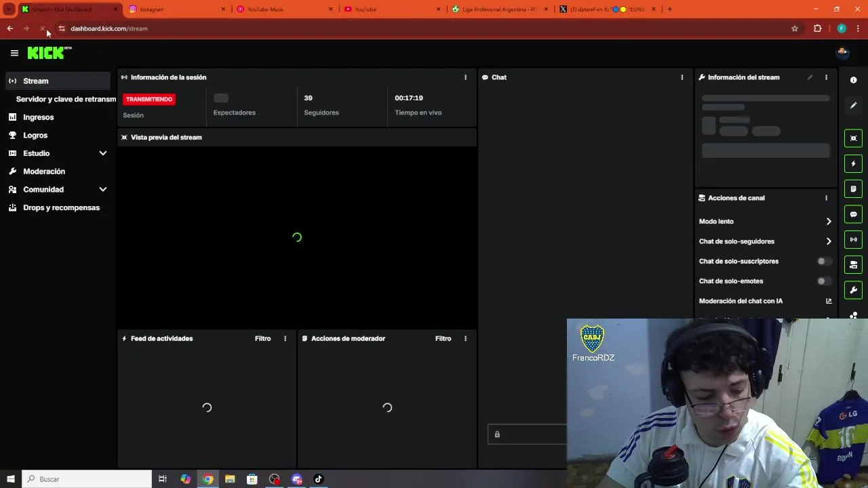Image resolution: width=868 pixels, height=488 pixels.
Task: Bookmark this page with star icon
Action: click(x=795, y=28)
